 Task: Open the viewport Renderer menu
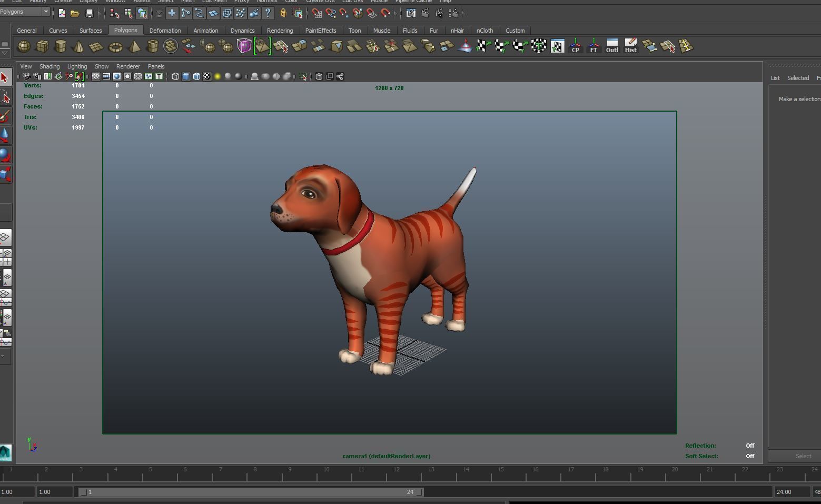point(128,66)
